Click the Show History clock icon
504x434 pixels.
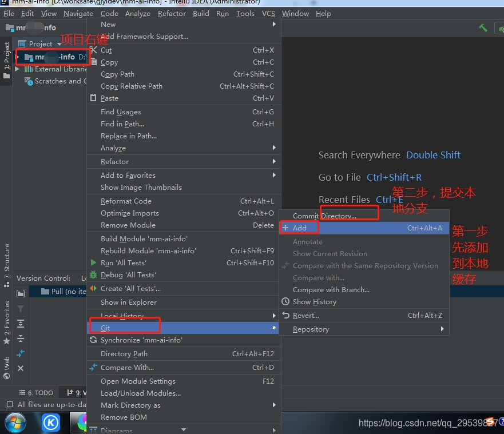click(x=285, y=301)
